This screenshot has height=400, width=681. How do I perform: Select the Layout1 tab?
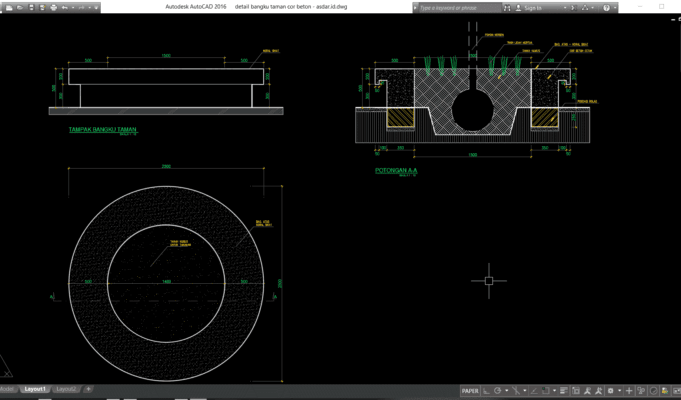(x=35, y=389)
